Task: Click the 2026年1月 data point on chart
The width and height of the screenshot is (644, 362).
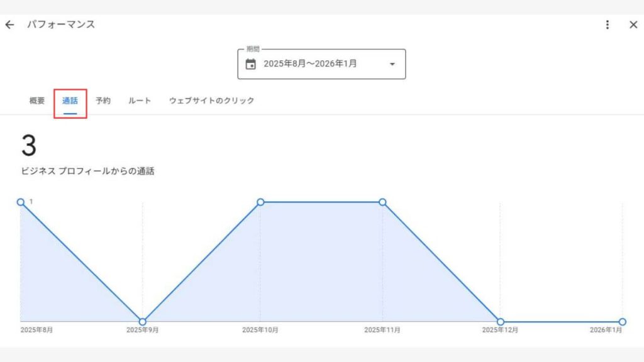Action: pos(622,322)
